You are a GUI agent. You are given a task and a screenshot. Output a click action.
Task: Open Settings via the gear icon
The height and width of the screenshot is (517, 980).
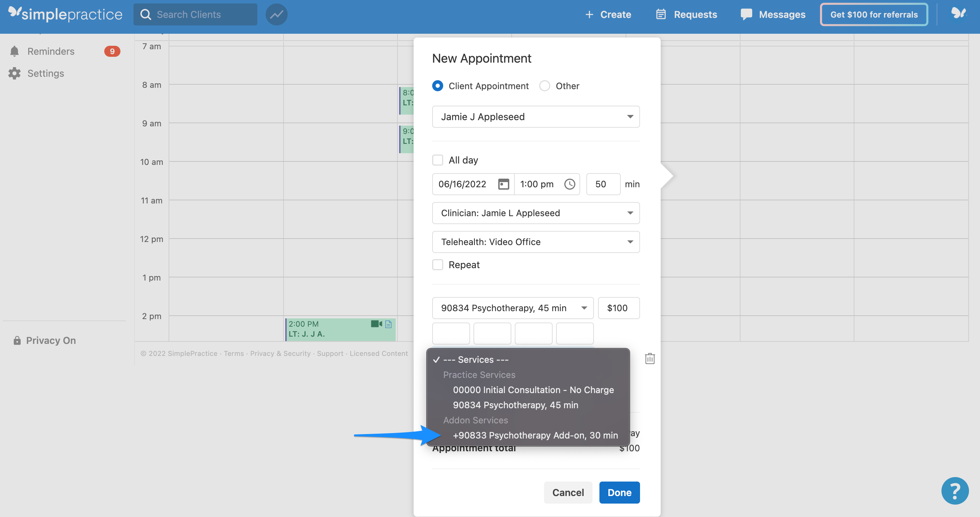(14, 73)
